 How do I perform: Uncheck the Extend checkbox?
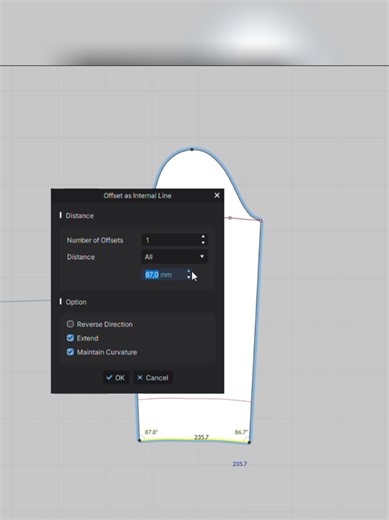[x=70, y=338]
